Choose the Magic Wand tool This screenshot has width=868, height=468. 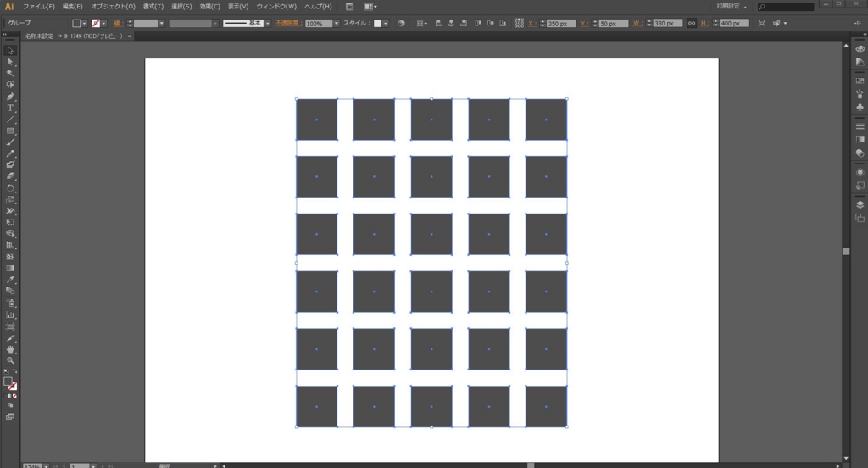pos(10,73)
